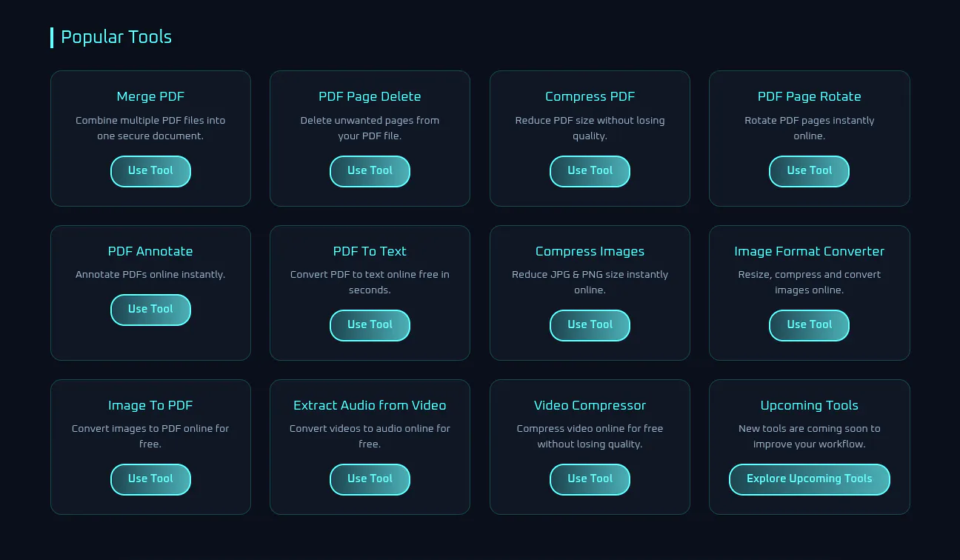Click the Compress Images title

[590, 251]
